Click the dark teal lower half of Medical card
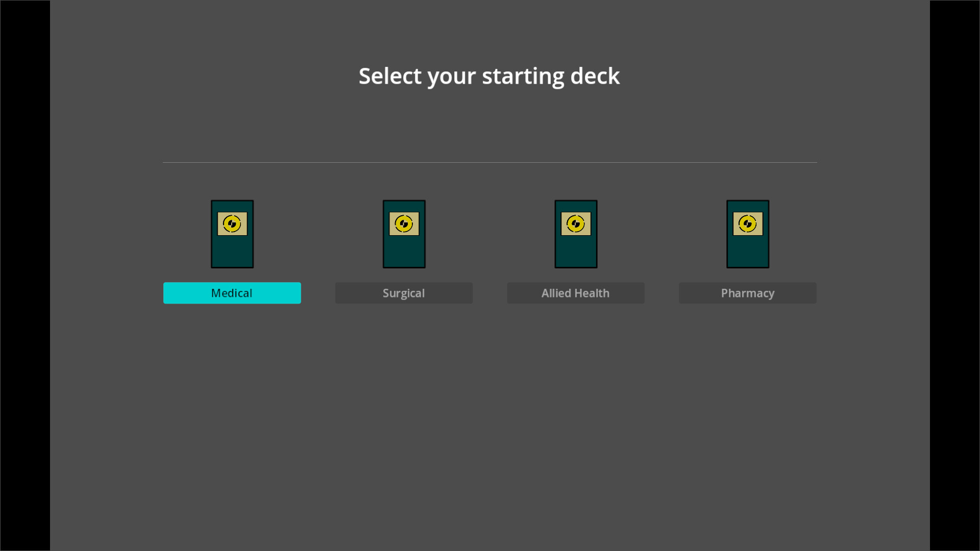Screen dimensions: 980x551 (x=232, y=253)
